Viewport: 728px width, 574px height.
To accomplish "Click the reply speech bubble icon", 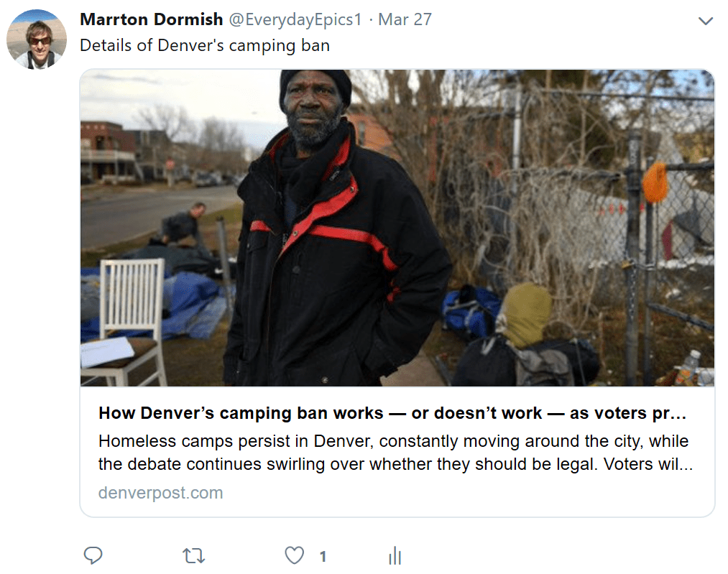I will (93, 555).
